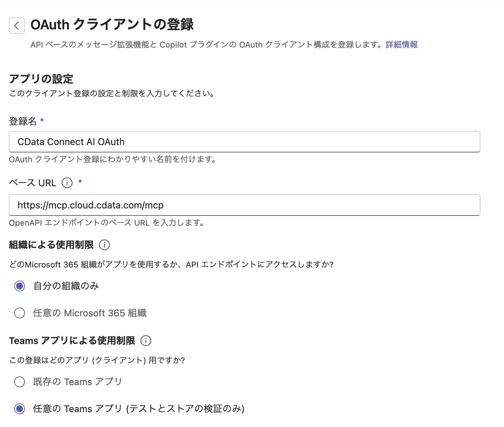Screen dimensions: 504x427
Task: Click the 組織による使用制限 heading text
Action: click(51, 245)
